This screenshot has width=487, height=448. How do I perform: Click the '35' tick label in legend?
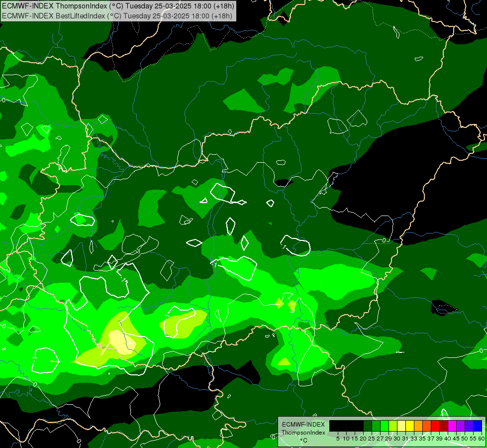(423, 439)
